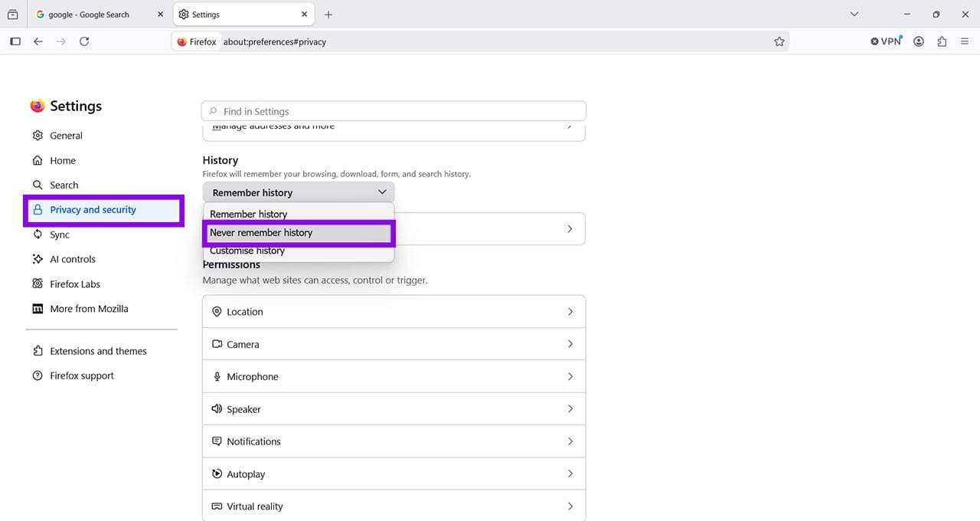Click the Virtual reality headset icon
Image resolution: width=980 pixels, height=521 pixels.
(x=217, y=506)
